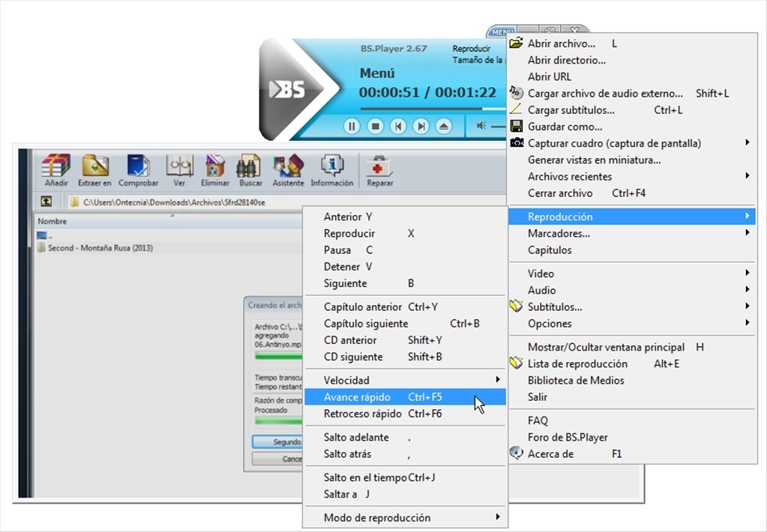The height and width of the screenshot is (532, 767).
Task: Expand the Opciones submenu arrow
Action: click(747, 322)
